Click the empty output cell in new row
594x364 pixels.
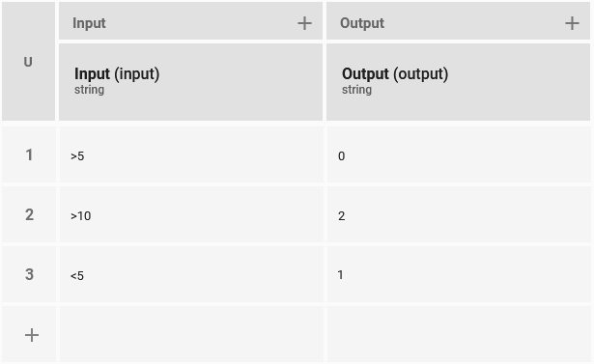pos(459,334)
